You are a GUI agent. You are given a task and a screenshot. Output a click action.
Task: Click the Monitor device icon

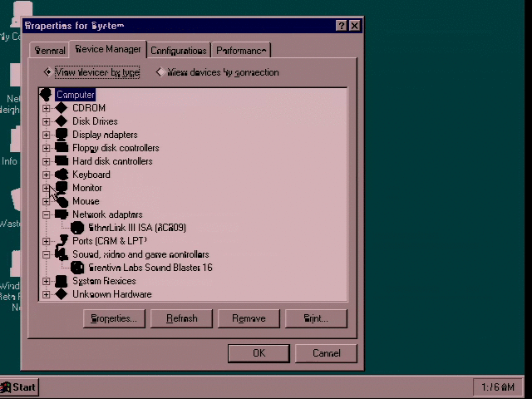pyautogui.click(x=62, y=188)
